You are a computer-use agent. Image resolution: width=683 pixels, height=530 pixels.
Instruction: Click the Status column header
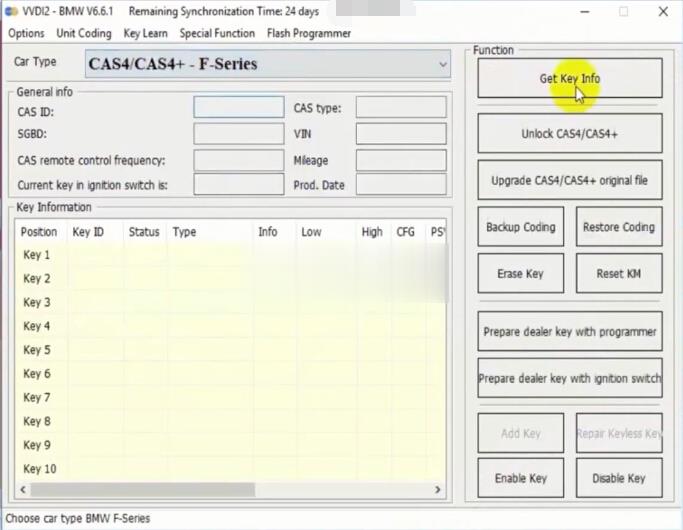point(144,232)
